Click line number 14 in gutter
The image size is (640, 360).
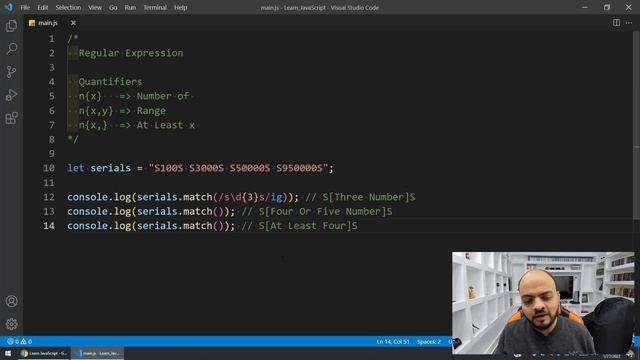[49, 226]
